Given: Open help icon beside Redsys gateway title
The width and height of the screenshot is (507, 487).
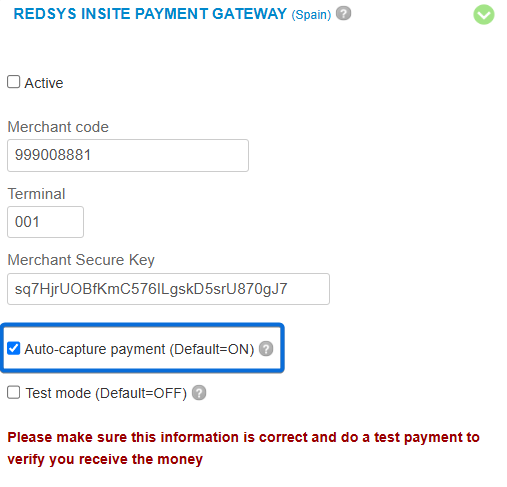Looking at the screenshot, I should click(343, 14).
